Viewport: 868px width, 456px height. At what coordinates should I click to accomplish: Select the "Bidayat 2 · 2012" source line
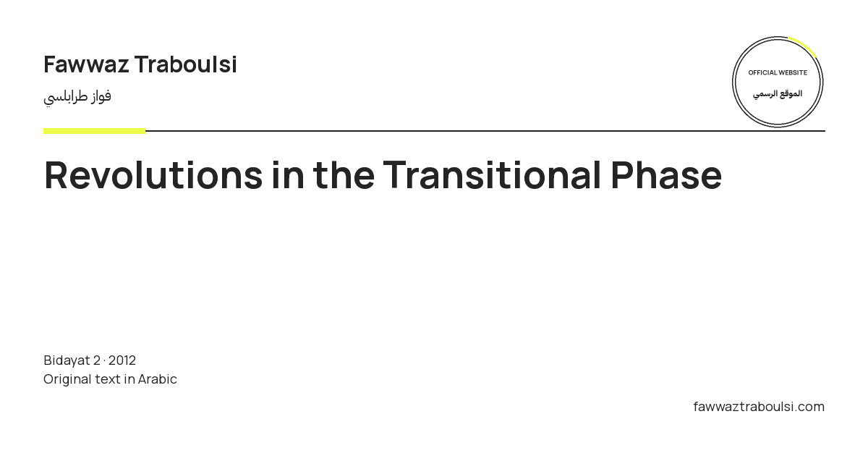point(90,360)
